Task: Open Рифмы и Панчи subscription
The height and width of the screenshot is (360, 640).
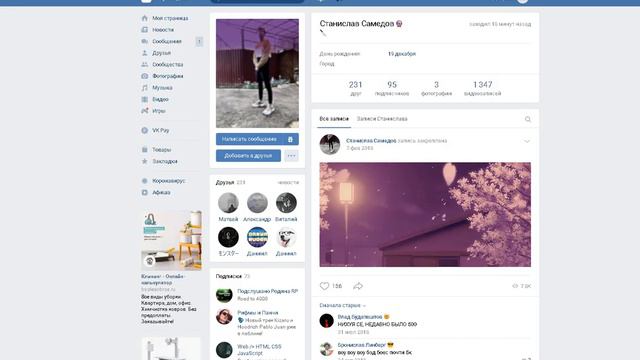Action: tap(258, 313)
